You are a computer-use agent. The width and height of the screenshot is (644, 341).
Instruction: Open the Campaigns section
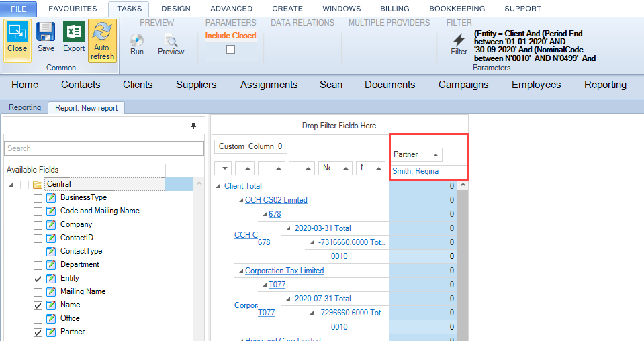tap(463, 85)
